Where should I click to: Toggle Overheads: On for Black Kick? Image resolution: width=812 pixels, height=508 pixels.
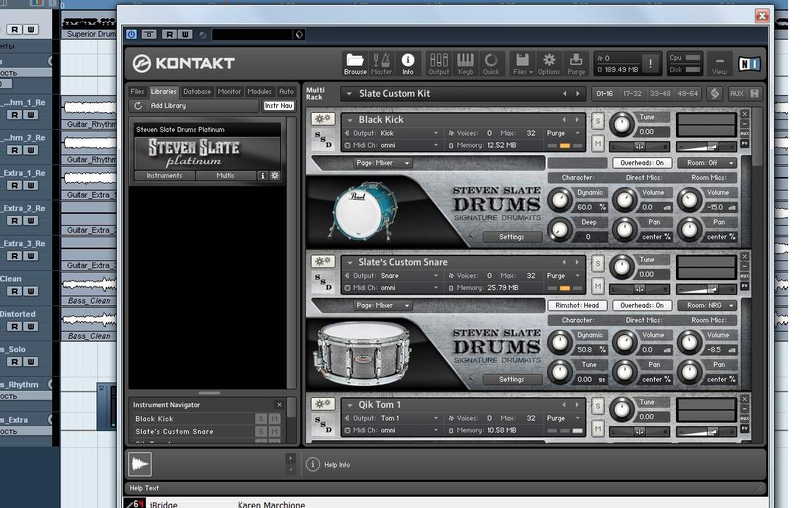click(641, 163)
